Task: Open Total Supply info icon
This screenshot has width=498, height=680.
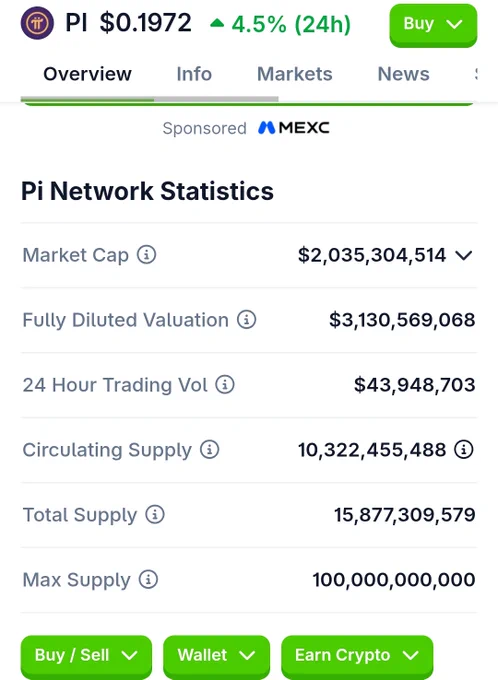Action: [x=155, y=515]
